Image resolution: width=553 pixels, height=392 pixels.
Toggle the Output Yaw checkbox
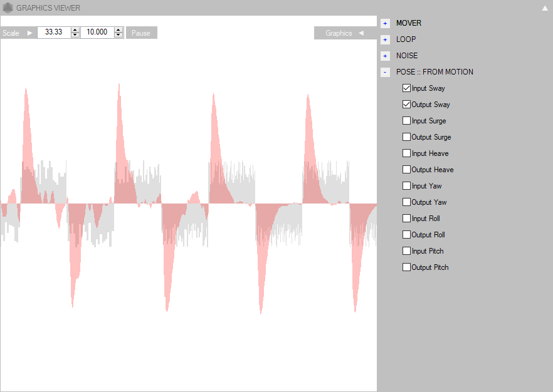406,202
